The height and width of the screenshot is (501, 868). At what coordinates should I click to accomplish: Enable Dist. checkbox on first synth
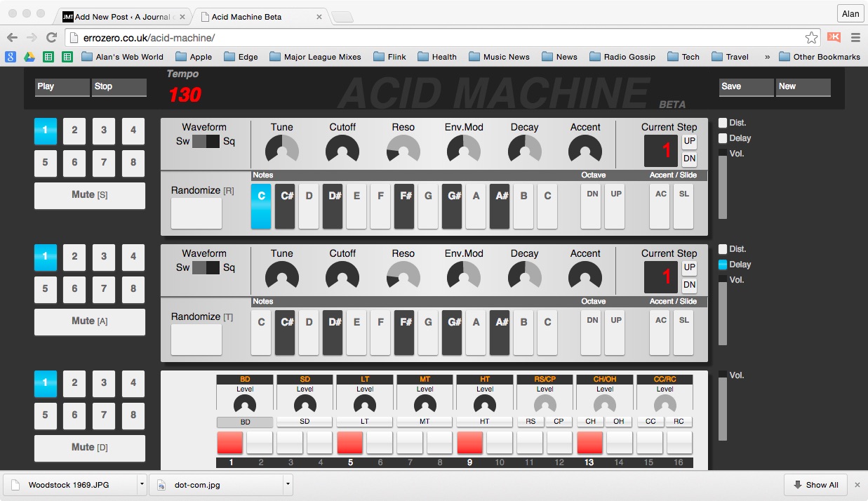(x=723, y=123)
